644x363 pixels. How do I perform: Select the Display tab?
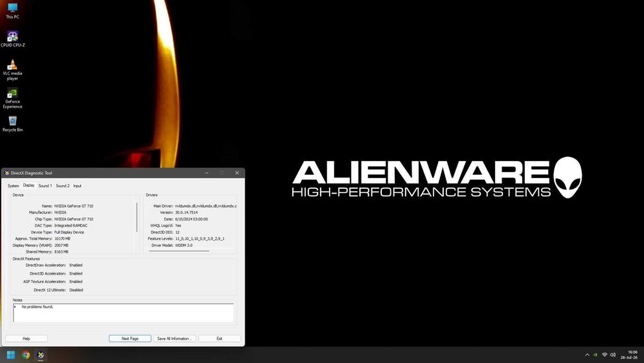(x=29, y=186)
